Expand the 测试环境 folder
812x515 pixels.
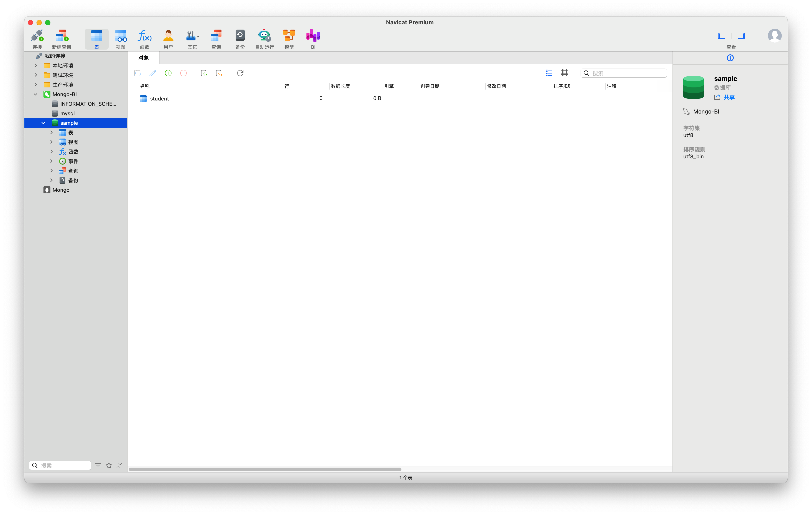(36, 75)
